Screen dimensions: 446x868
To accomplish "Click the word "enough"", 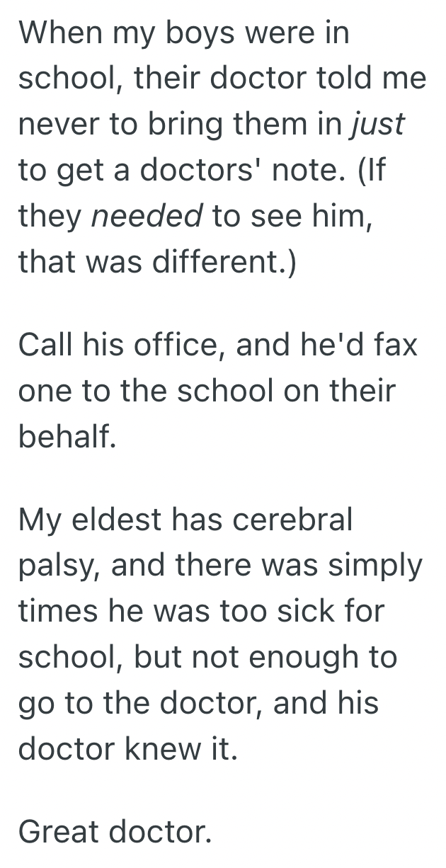I will click(316, 659).
